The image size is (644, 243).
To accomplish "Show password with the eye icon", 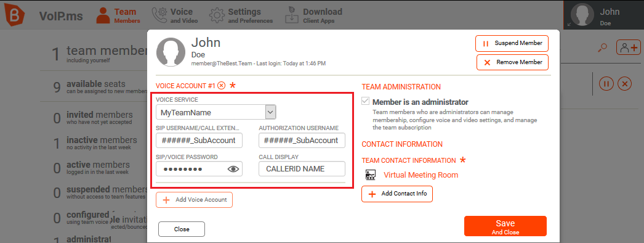I will click(x=233, y=168).
